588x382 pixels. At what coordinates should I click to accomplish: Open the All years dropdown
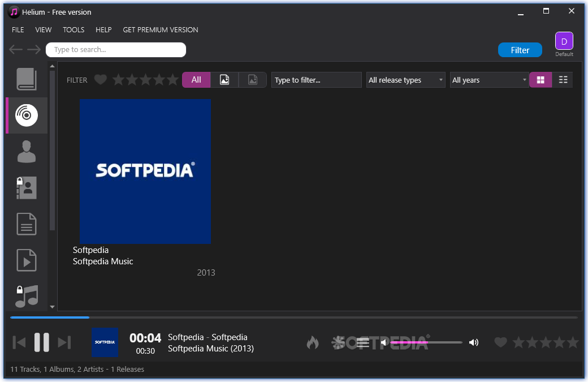(490, 80)
